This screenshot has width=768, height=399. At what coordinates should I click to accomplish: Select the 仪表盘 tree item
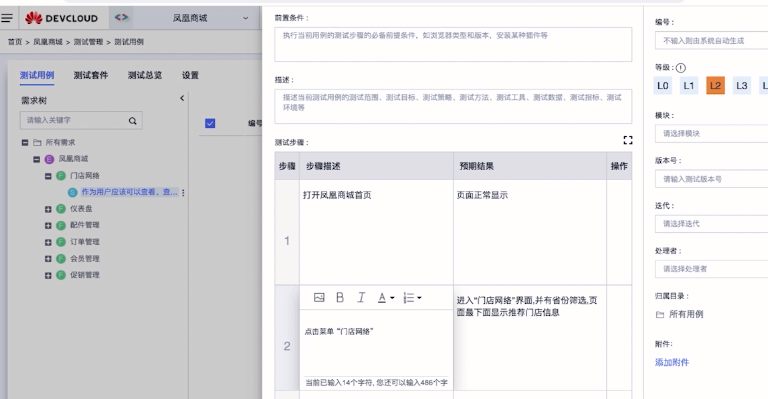(x=74, y=209)
